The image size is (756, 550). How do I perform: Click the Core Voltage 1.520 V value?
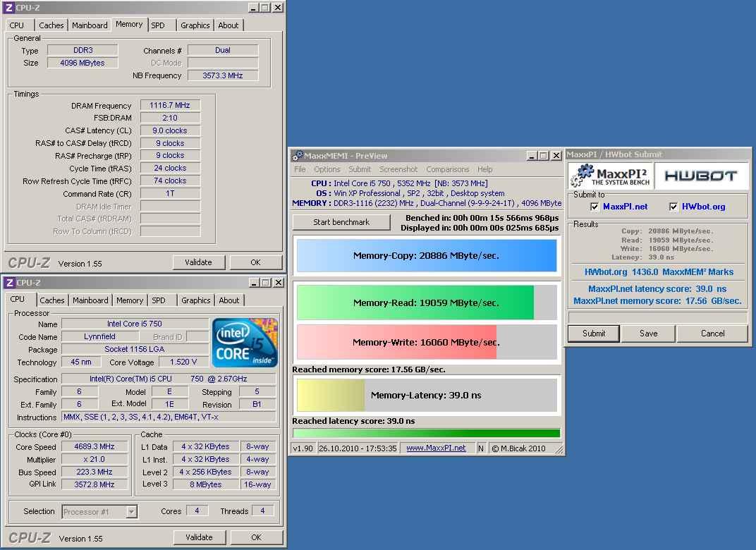(x=183, y=362)
